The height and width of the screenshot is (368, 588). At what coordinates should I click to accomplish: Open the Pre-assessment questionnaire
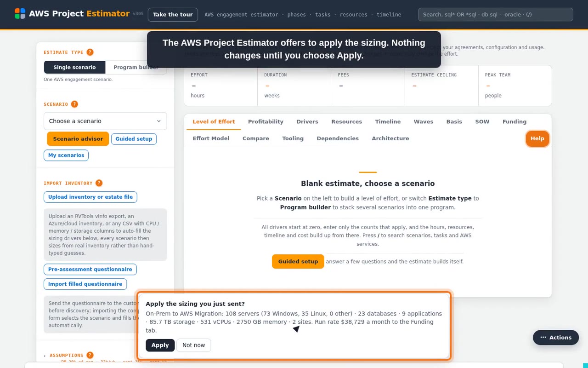90,270
